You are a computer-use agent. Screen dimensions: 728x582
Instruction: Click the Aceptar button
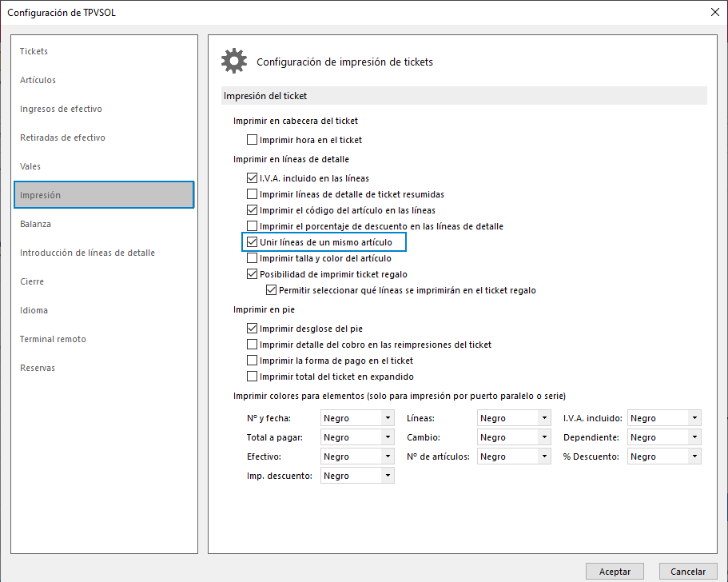[x=615, y=572]
